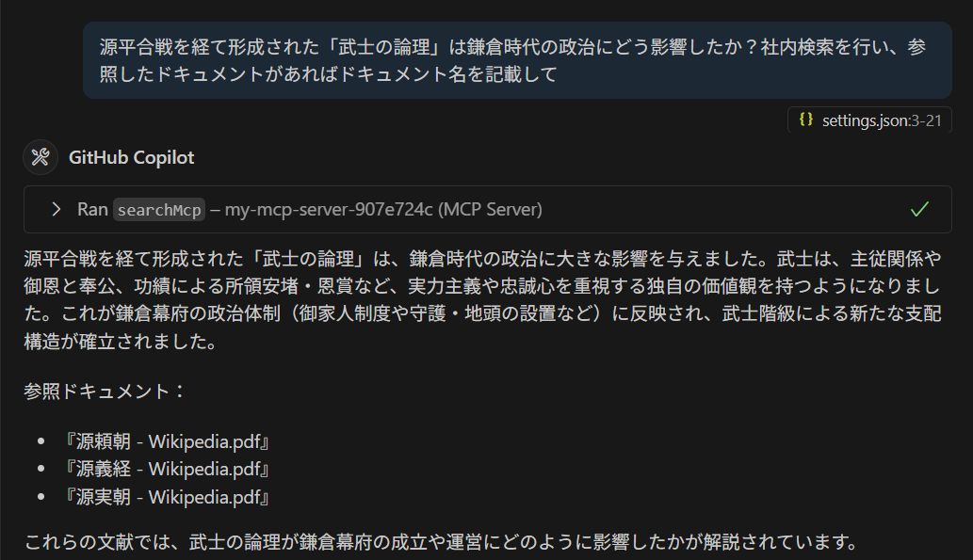Click the searchMcp code label
The width and height of the screenshot is (973, 560).
tap(159, 209)
